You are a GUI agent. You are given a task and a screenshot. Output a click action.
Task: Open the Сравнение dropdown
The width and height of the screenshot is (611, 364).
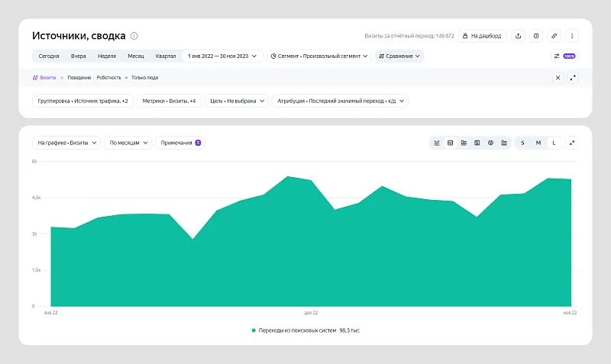[399, 56]
